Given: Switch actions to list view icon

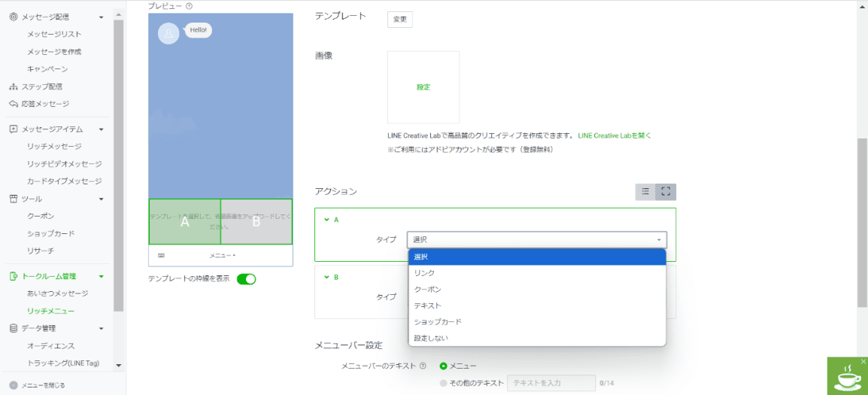Looking at the screenshot, I should pyautogui.click(x=645, y=192).
